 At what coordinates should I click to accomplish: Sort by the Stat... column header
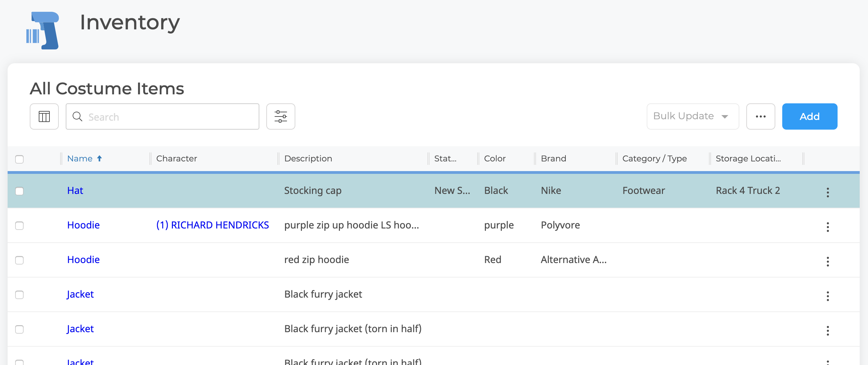(445, 158)
